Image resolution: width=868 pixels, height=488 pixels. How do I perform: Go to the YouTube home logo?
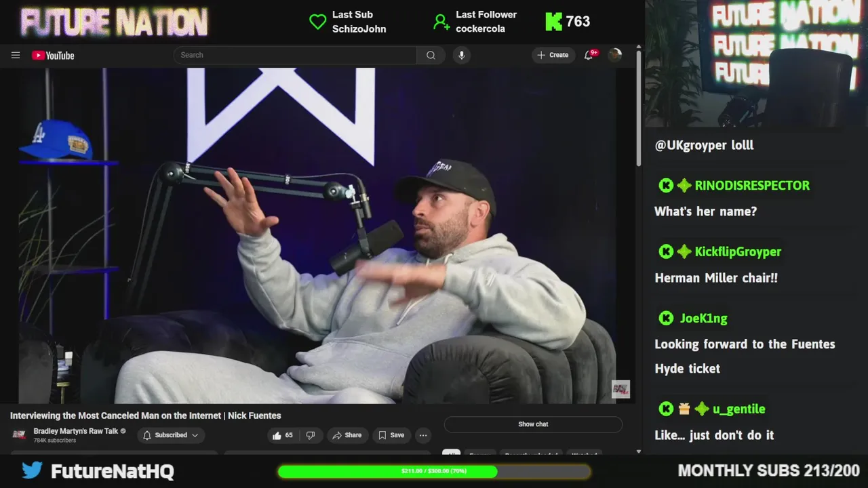pyautogui.click(x=53, y=56)
